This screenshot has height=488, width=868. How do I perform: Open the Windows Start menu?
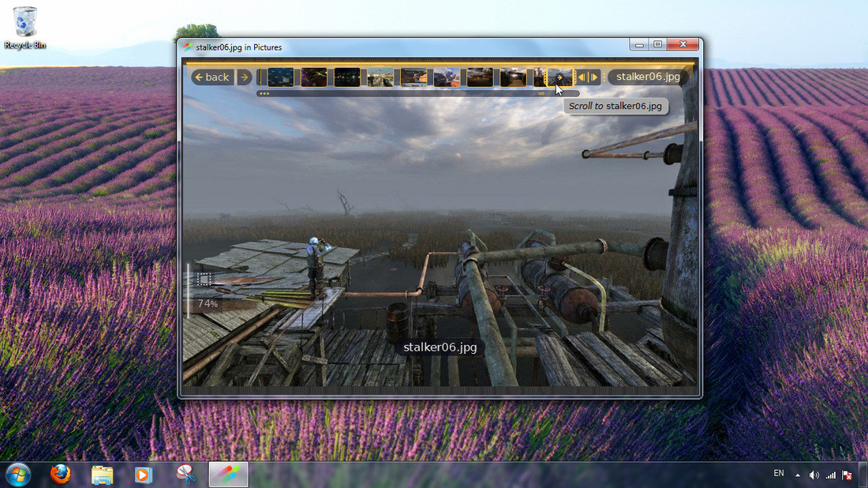pyautogui.click(x=18, y=475)
